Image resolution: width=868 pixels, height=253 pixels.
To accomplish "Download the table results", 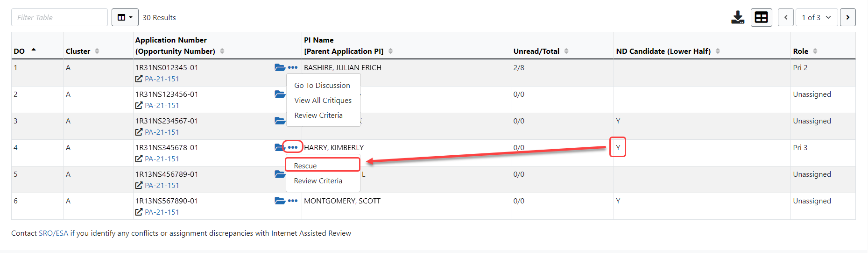I will pos(738,17).
